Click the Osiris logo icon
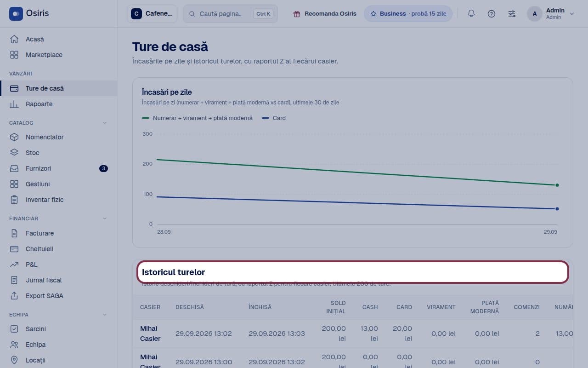 (16, 14)
